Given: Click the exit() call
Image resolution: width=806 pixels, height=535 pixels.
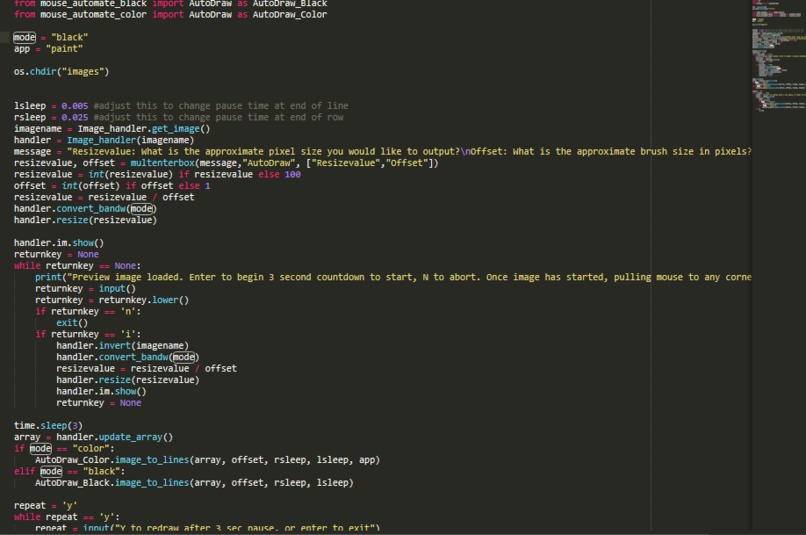Looking at the screenshot, I should click(72, 323).
